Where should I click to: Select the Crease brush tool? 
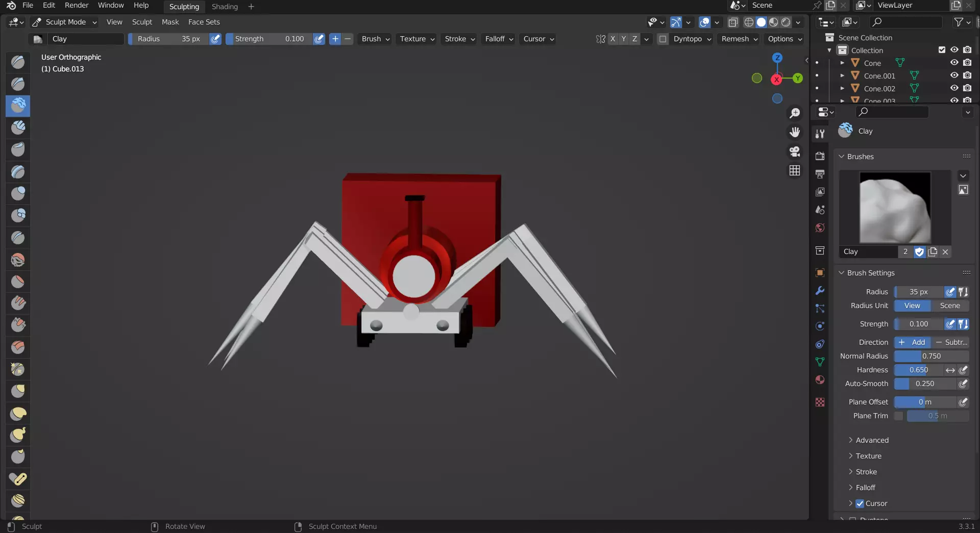tap(18, 238)
